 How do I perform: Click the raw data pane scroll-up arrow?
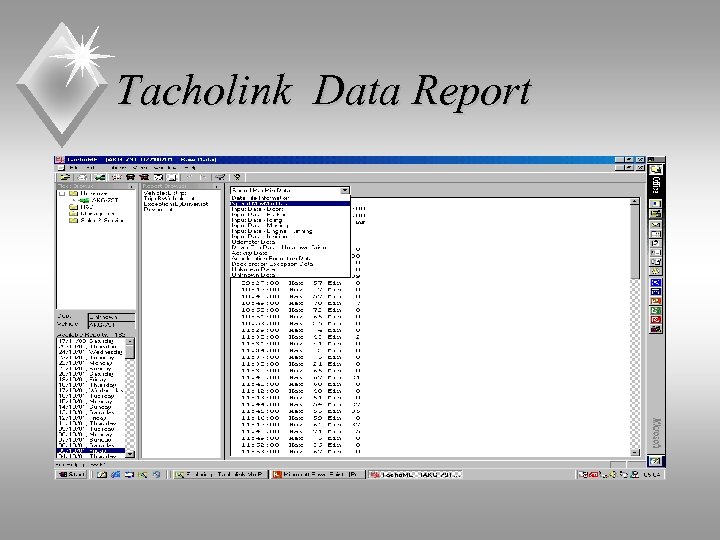click(635, 202)
